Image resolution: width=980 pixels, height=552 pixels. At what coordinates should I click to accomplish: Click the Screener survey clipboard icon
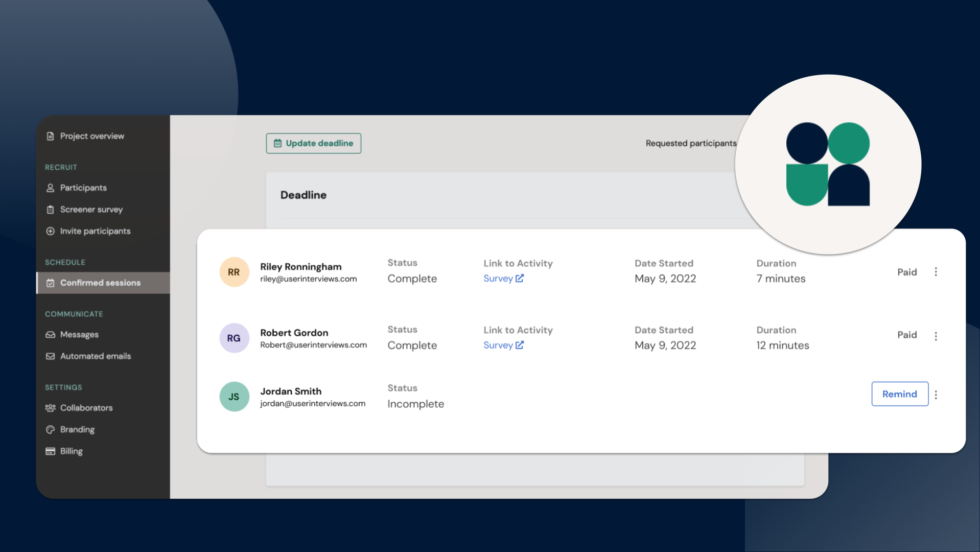[50, 210]
